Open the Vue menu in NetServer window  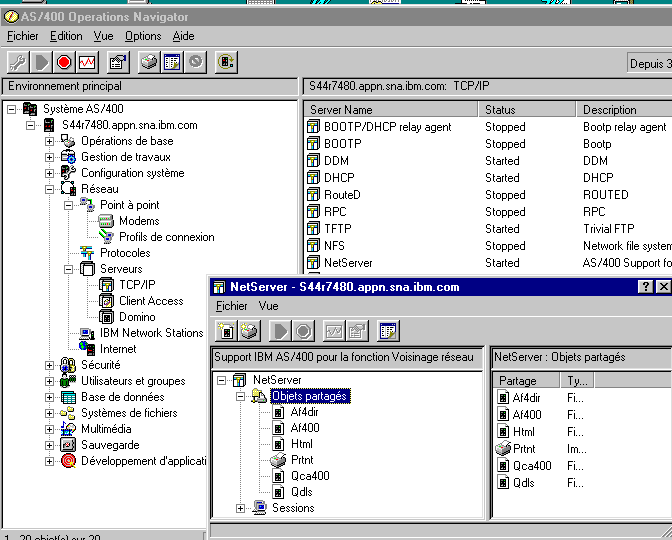click(x=268, y=306)
